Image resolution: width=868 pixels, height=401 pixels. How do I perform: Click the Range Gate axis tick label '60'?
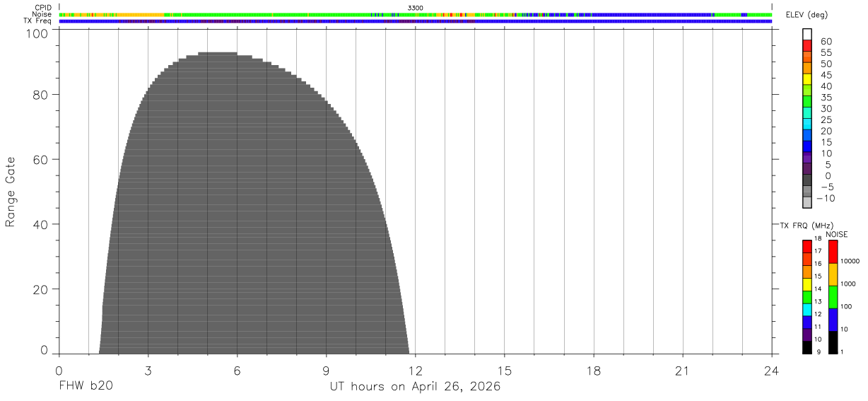coord(42,160)
